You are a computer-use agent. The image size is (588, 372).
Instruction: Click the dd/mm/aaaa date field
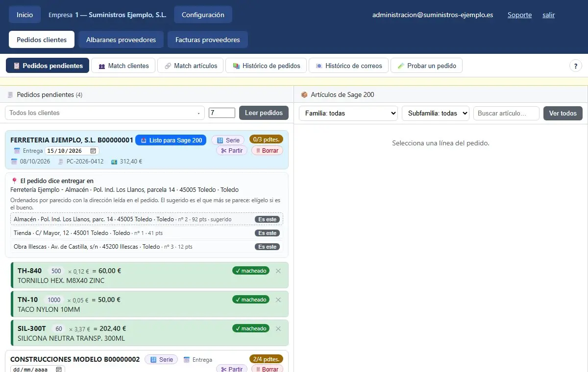[38, 370]
